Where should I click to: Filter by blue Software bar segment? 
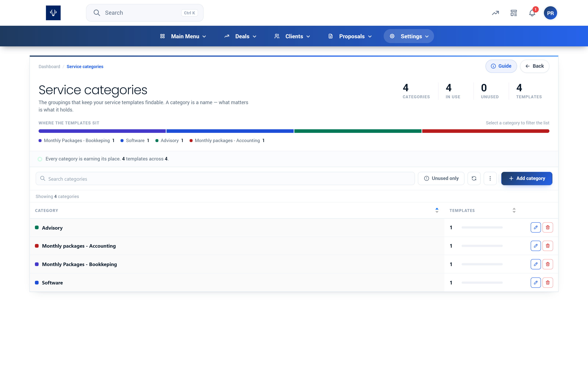230,131
